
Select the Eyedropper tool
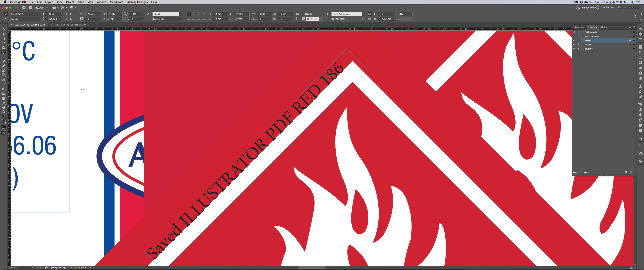tap(4, 103)
